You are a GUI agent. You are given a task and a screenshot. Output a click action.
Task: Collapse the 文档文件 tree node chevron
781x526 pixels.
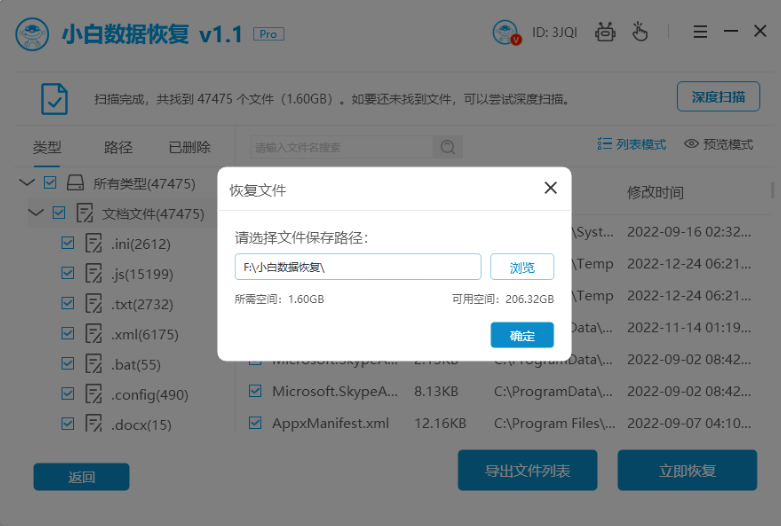tap(36, 213)
